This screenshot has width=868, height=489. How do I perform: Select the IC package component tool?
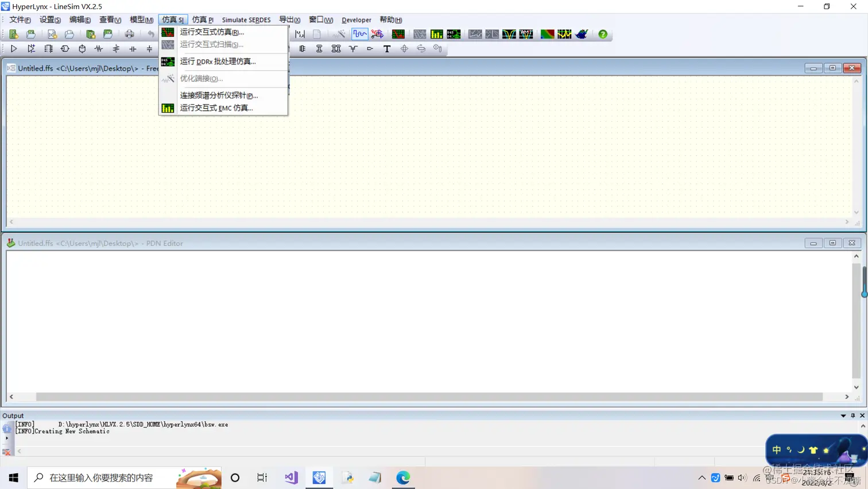pyautogui.click(x=48, y=49)
